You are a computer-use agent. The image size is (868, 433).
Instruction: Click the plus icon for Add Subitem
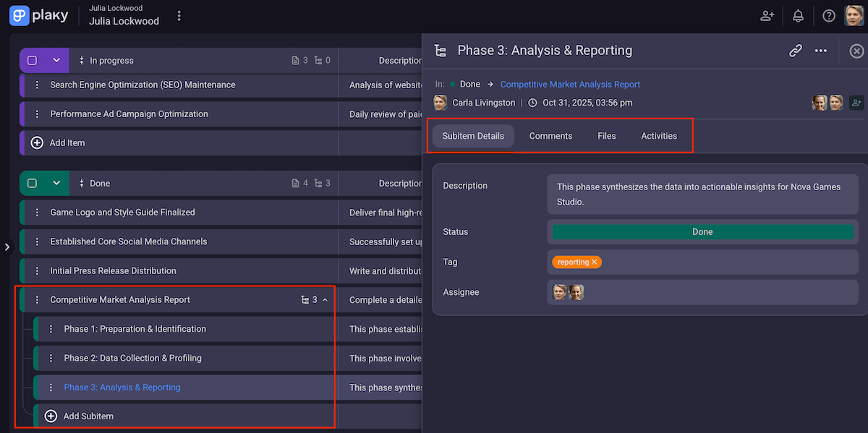click(51, 416)
